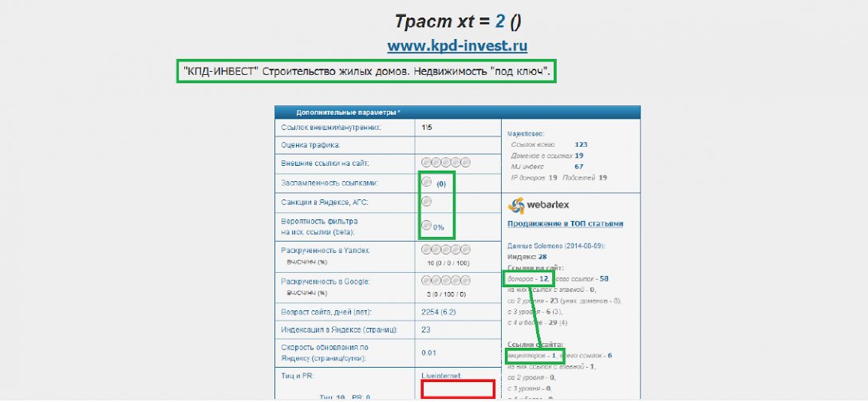Click the 'Liveinternet' label
The height and width of the screenshot is (402, 868).
(441, 376)
